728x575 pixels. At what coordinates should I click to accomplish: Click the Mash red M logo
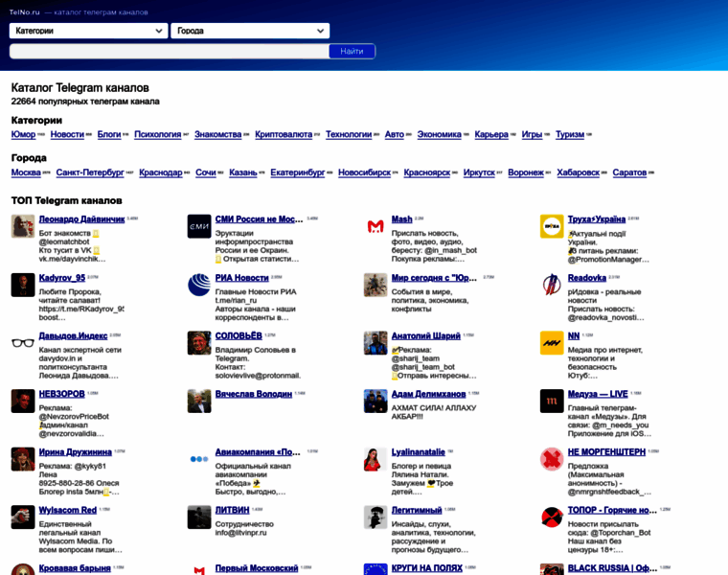(375, 226)
